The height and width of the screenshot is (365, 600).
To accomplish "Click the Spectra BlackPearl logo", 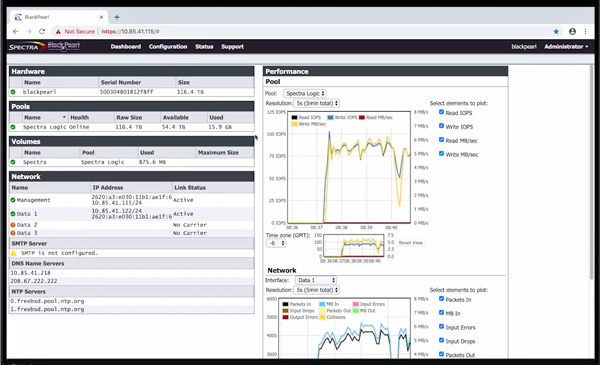I will pyautogui.click(x=44, y=46).
